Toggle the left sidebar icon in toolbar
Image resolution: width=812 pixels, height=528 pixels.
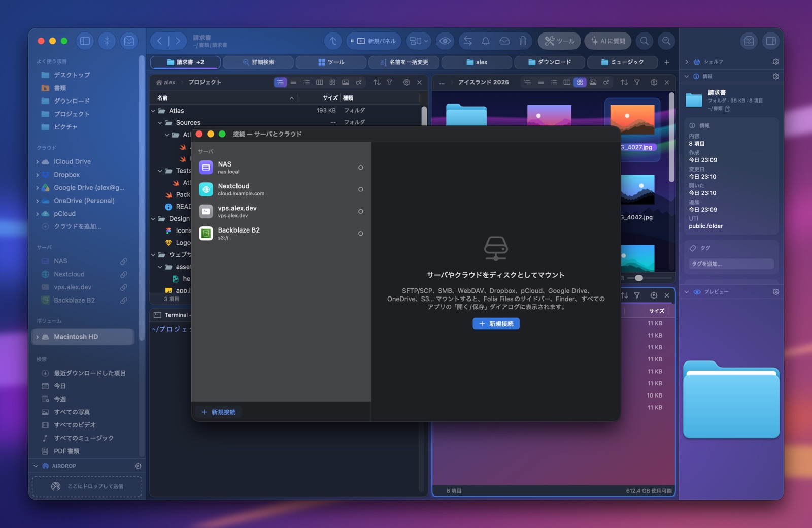(x=85, y=41)
